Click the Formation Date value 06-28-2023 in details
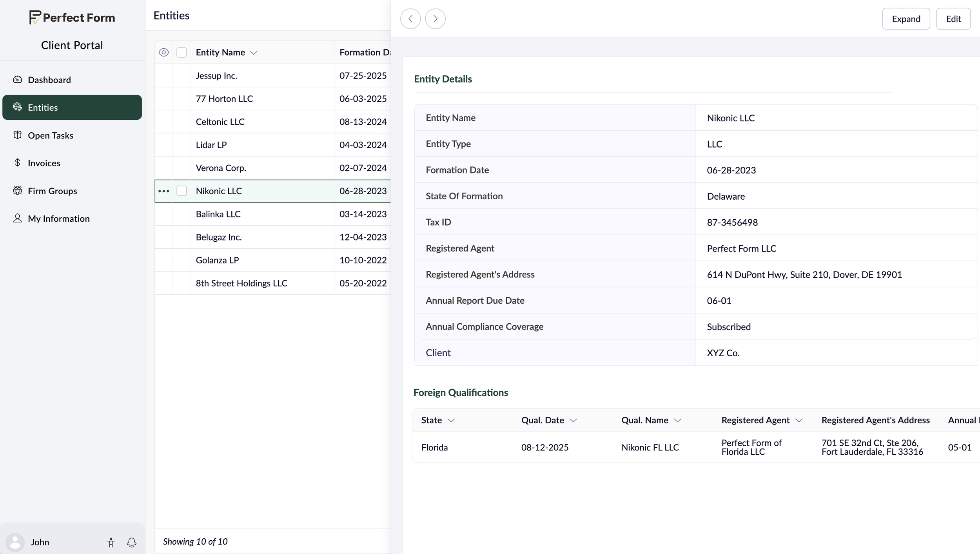This screenshot has height=554, width=980. pos(731,170)
